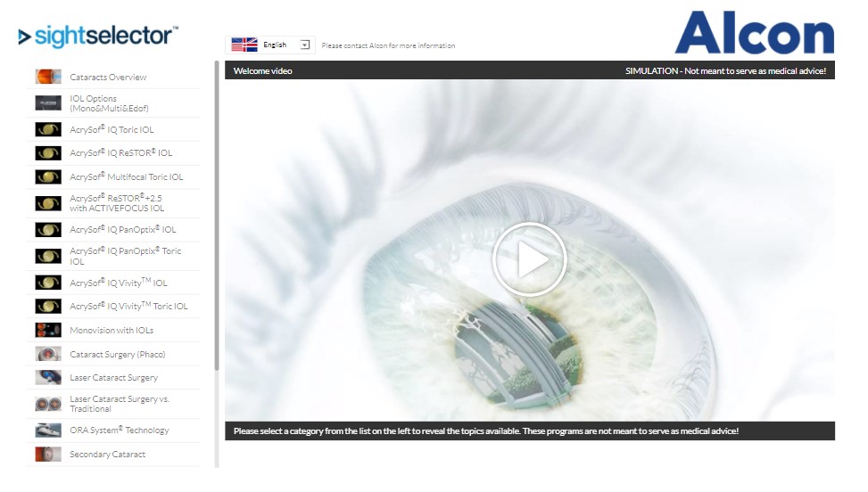Click the ReSTOR +2.5 ACTIVEFOCUS IOL icon
Image resolution: width=868 pixels, height=492 pixels.
(48, 203)
